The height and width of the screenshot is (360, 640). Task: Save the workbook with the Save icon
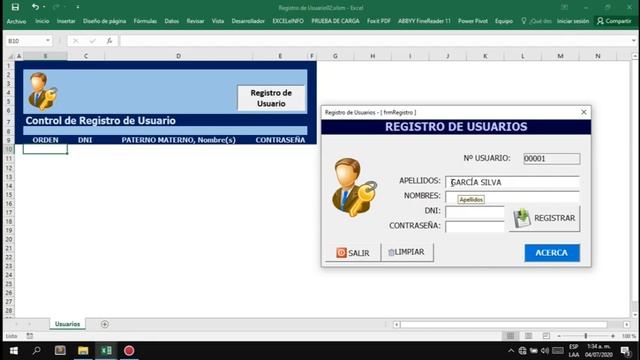(x=15, y=7)
